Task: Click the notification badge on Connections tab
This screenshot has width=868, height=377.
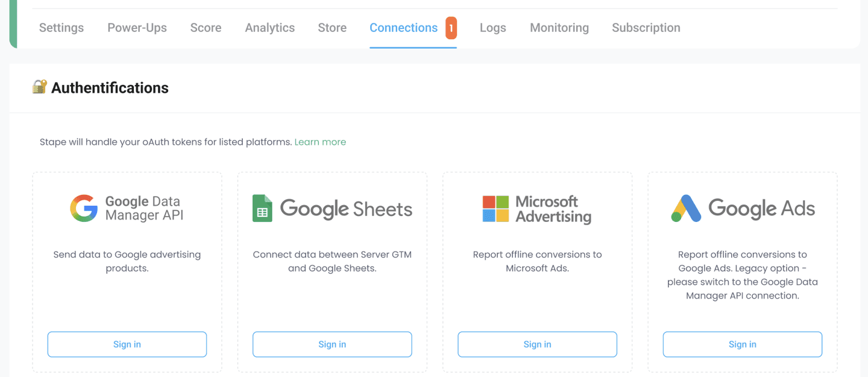Action: pos(452,27)
